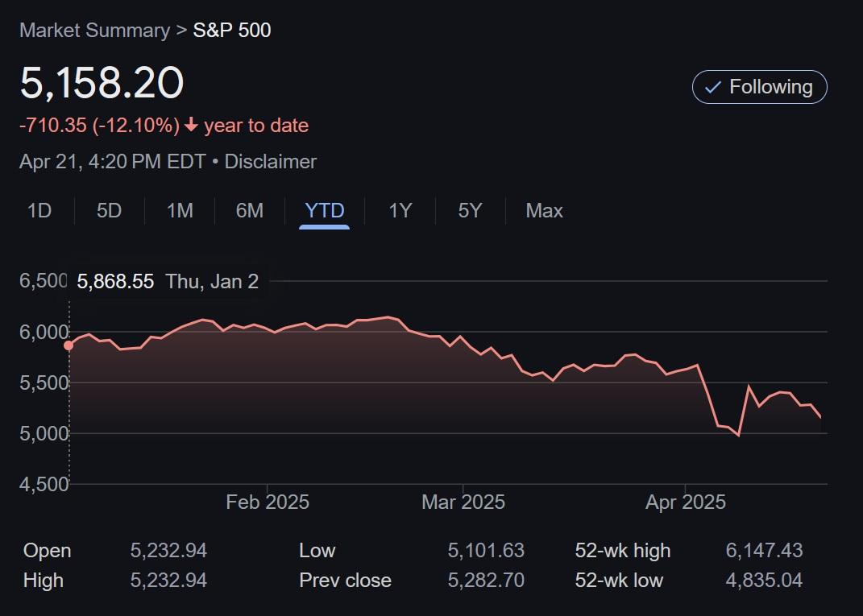Show the 5Y chart range
The width and height of the screenshot is (863, 616).
click(470, 211)
